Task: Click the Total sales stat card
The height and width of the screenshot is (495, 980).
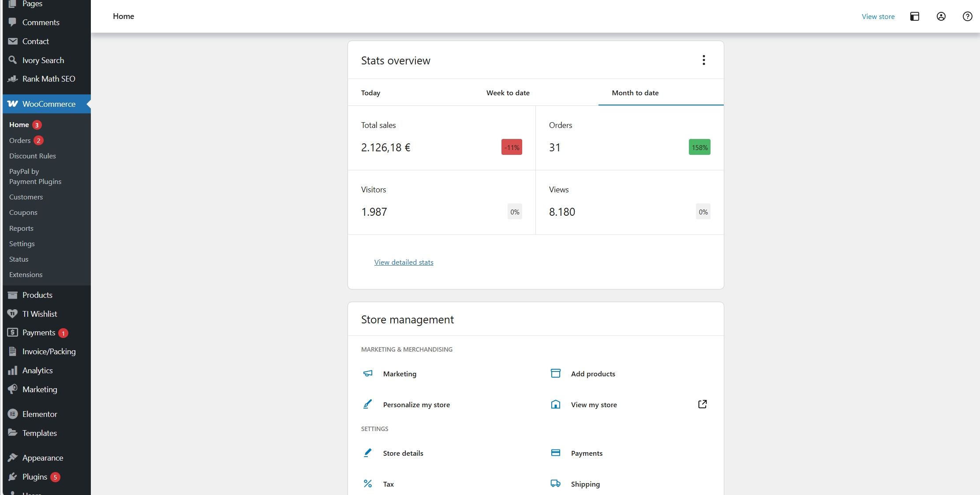Action: (x=441, y=138)
